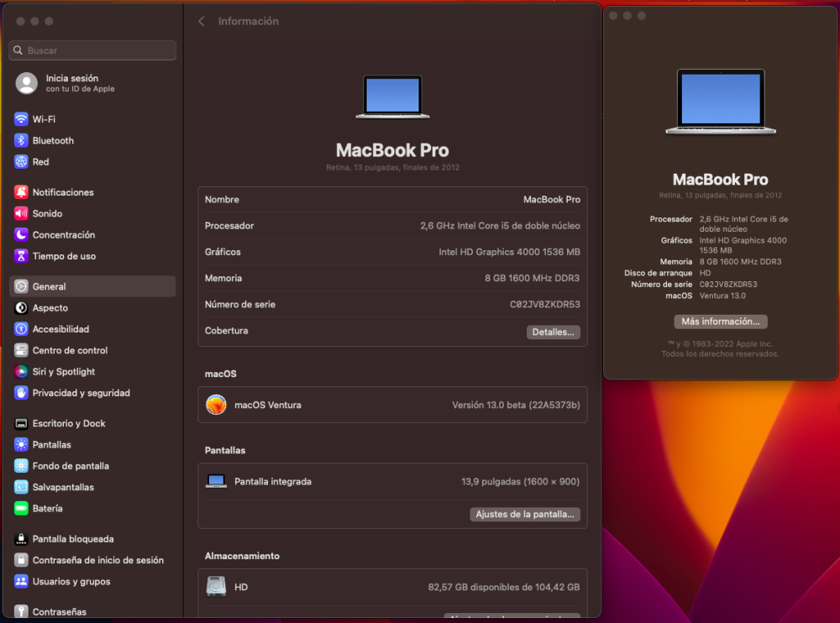Click the Cobertura row label
This screenshot has width=840, height=623.
[x=226, y=331]
